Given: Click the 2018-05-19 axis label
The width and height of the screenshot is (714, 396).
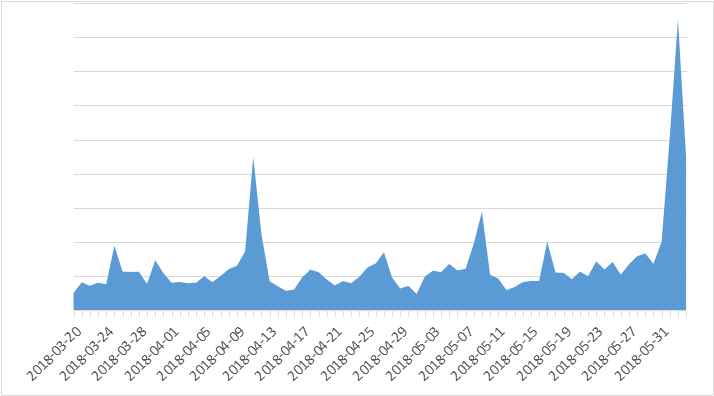Looking at the screenshot, I should [545, 354].
